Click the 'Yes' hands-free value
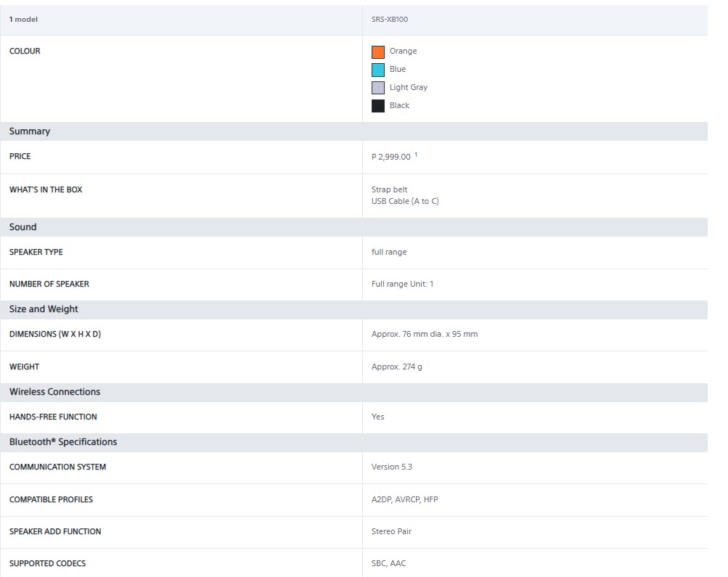This screenshot has height=577, width=728. click(x=377, y=417)
